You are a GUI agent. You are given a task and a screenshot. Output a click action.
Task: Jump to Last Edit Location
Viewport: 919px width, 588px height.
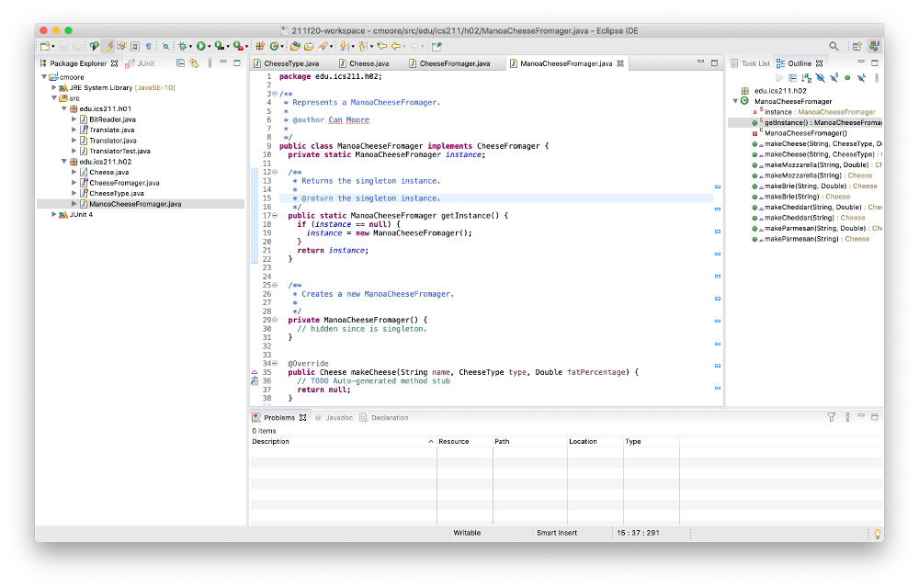[x=382, y=46]
